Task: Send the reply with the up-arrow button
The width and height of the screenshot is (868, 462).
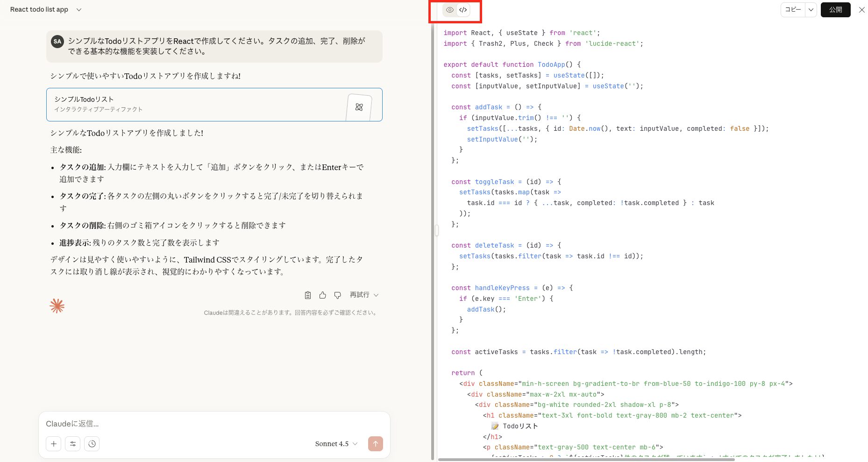Action: 375,444
